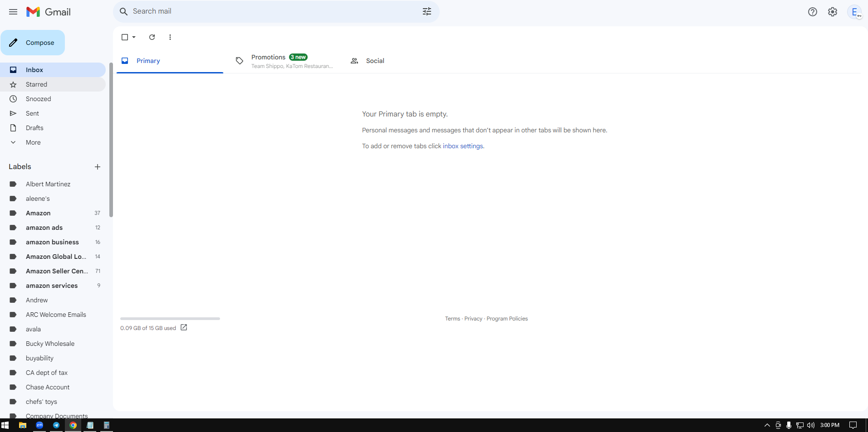Open the main menu hamburger icon
868x432 pixels.
click(x=13, y=12)
